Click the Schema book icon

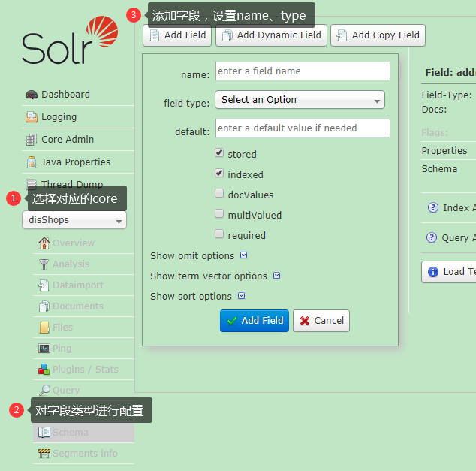44,432
